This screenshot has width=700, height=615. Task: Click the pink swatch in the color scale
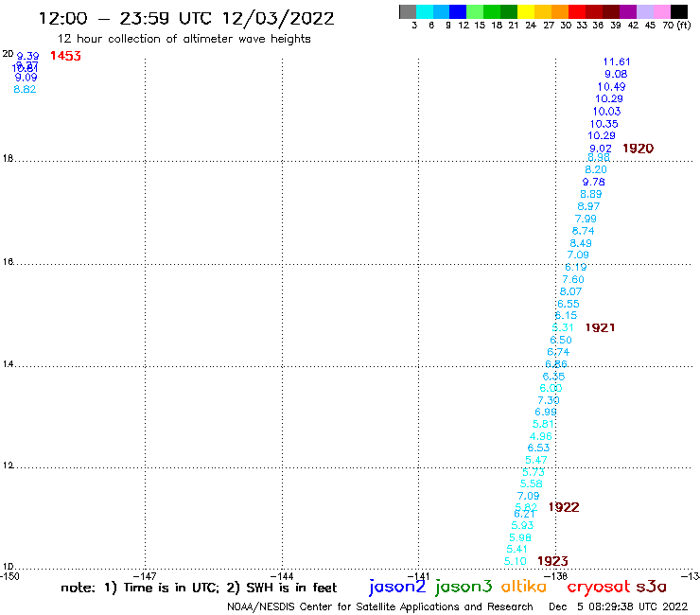click(662, 11)
